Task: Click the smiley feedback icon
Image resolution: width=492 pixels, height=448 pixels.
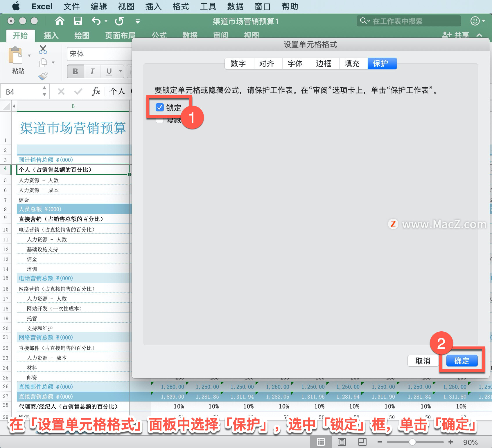Action: tap(475, 21)
